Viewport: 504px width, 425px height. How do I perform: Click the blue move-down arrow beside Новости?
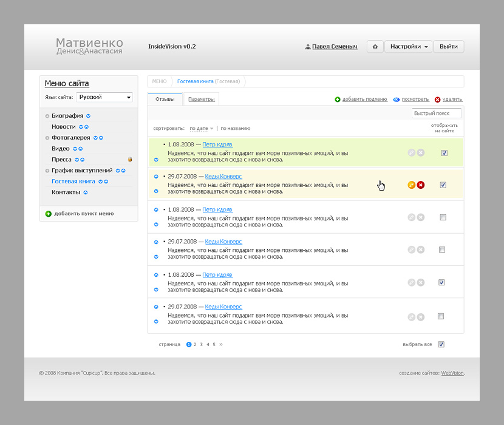[80, 126]
